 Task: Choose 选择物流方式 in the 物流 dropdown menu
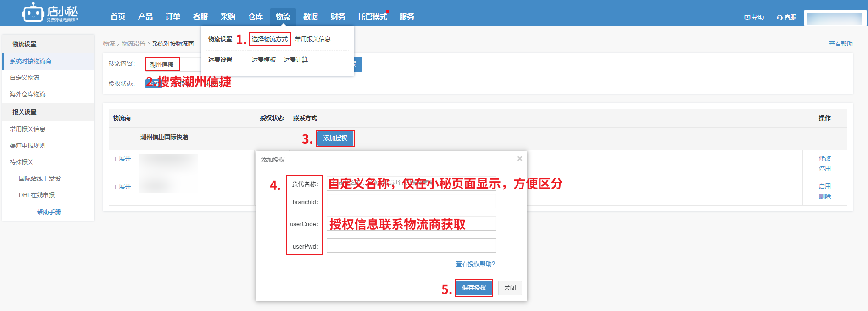pos(270,39)
